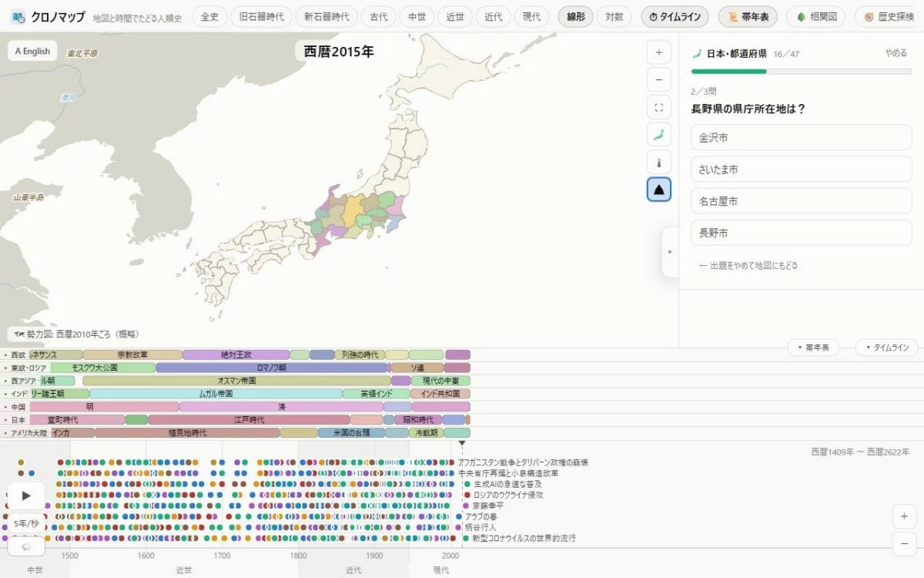Select 全史 period tab

209,17
